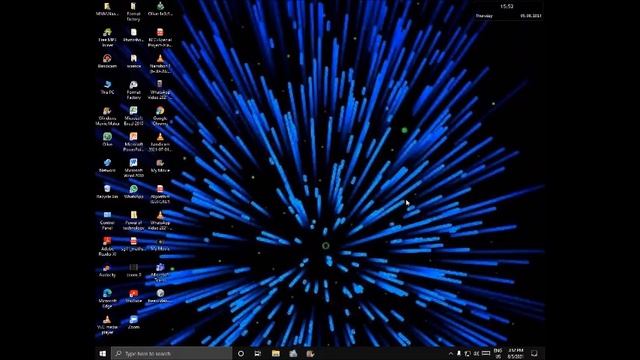640x360 pixels.
Task: Open the volume control in tray
Action: coord(476,353)
